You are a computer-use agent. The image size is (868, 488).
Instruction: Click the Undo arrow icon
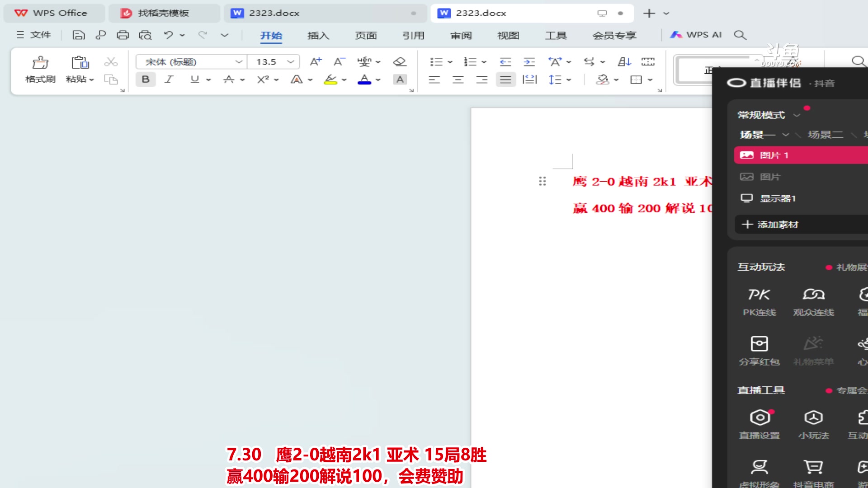click(169, 35)
